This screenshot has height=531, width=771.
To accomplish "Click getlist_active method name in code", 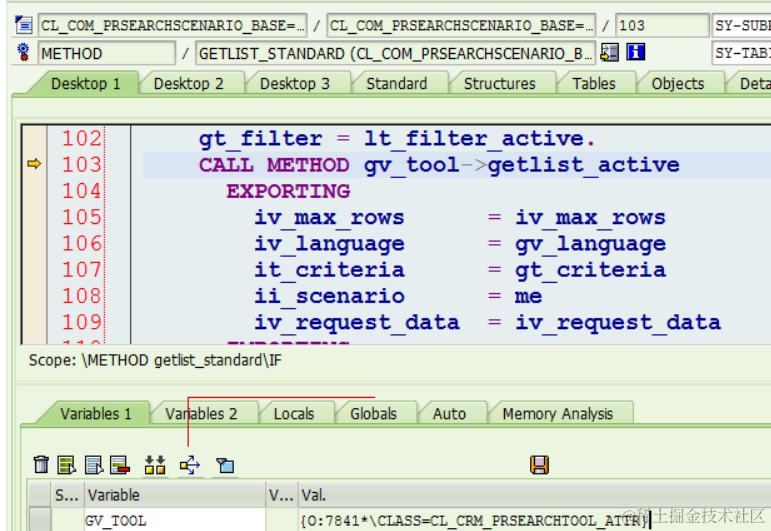I will click(584, 166).
